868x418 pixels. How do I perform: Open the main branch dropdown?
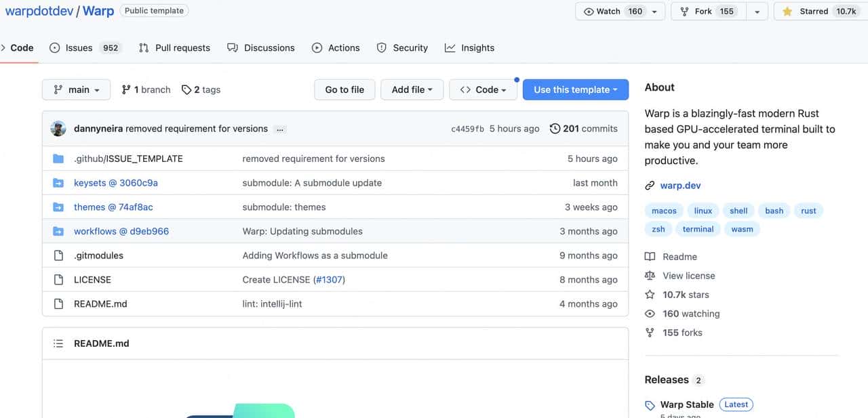click(76, 89)
